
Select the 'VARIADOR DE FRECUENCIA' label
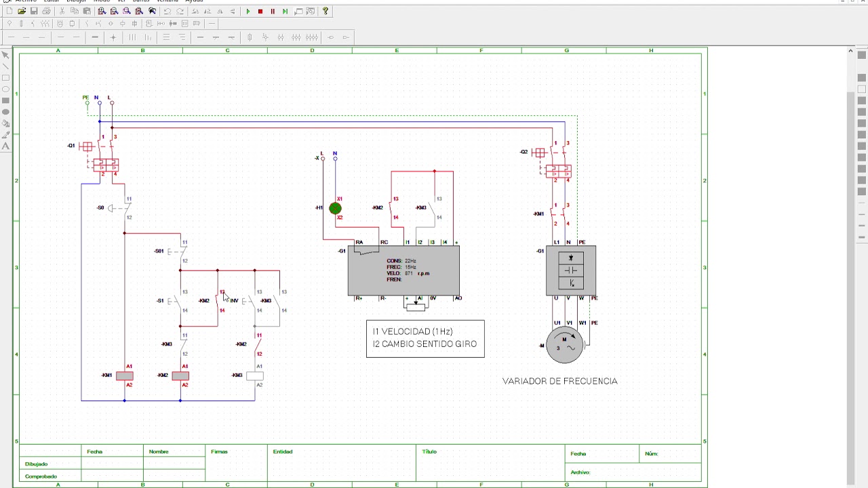click(x=560, y=381)
